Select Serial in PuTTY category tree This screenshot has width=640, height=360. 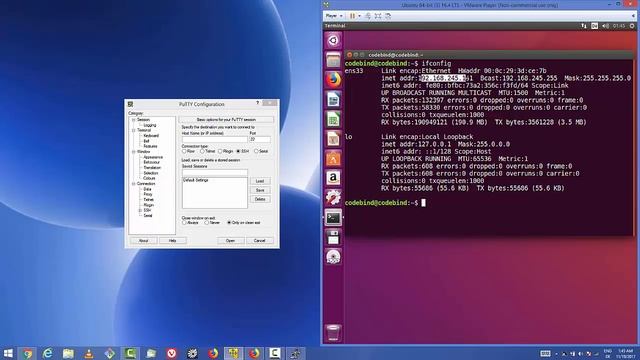148,216
